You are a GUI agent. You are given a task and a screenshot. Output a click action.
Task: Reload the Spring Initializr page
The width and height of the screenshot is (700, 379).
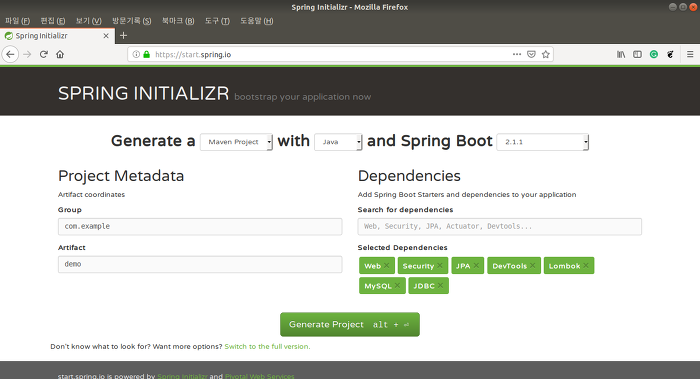pos(43,54)
